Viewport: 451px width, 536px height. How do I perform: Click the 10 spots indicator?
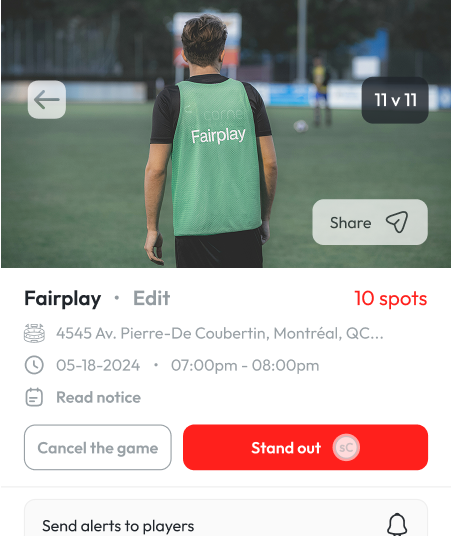tap(391, 298)
